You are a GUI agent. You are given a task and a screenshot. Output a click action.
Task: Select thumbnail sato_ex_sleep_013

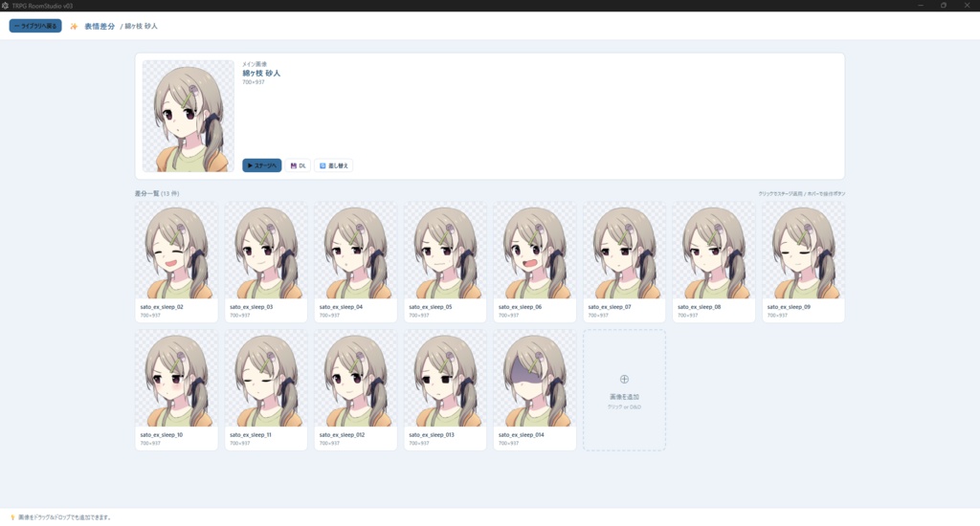(x=445, y=379)
